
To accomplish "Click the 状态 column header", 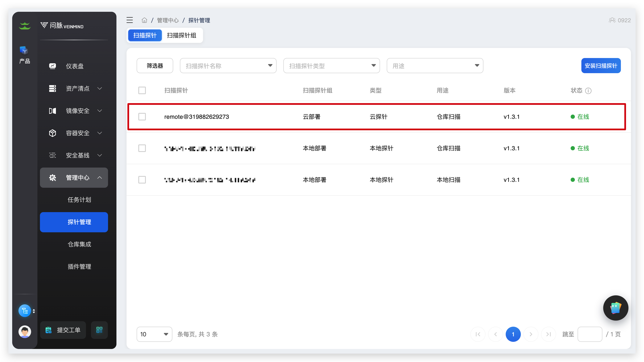I will pyautogui.click(x=577, y=90).
